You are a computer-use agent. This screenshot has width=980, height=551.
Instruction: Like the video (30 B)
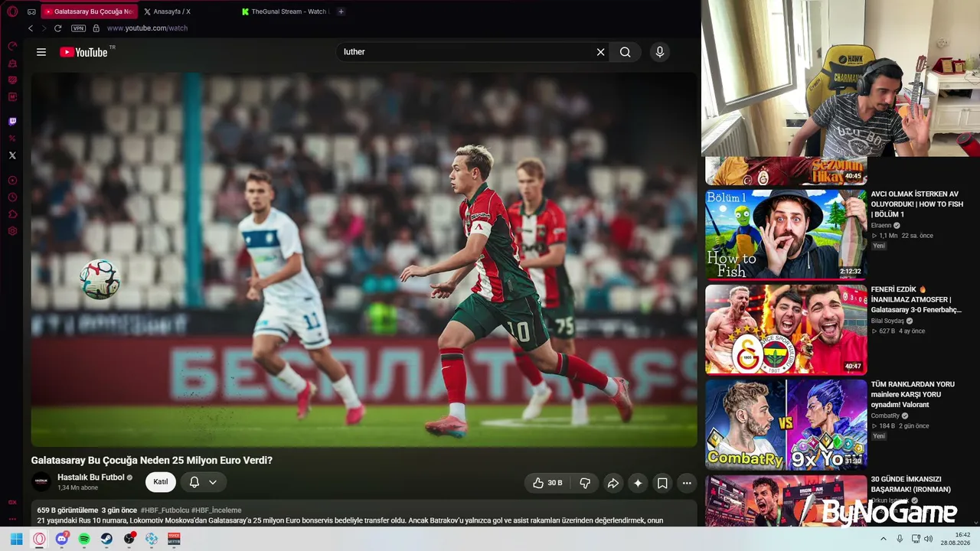pos(547,483)
